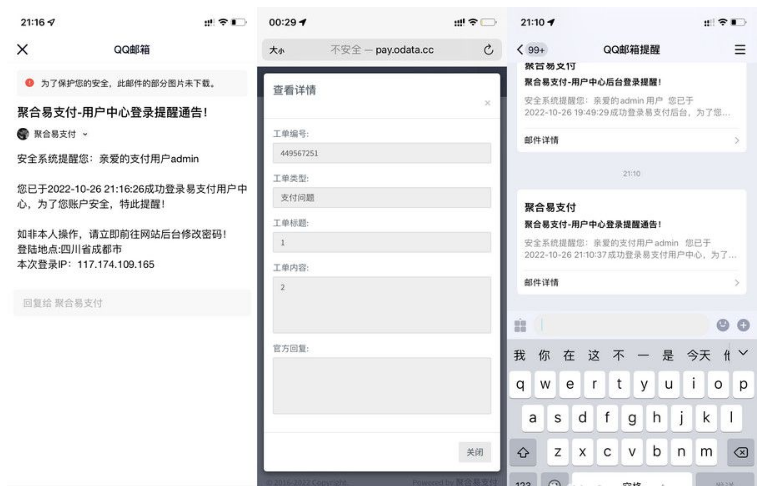Tap the 聚合易支付-用户中心登录提醒通告 card title

tap(593, 224)
